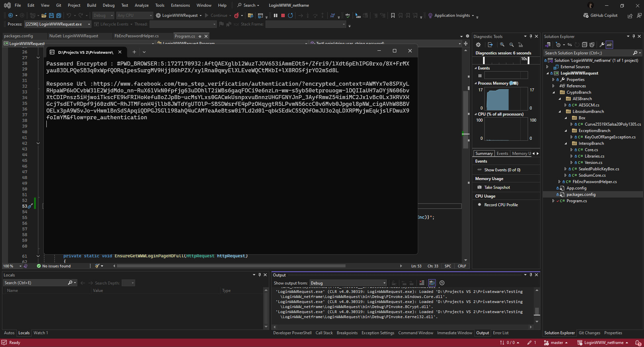Screen dimensions: 644x347
Task: Zoom in the Diagnostic Tools timeline
Action: click(502, 45)
